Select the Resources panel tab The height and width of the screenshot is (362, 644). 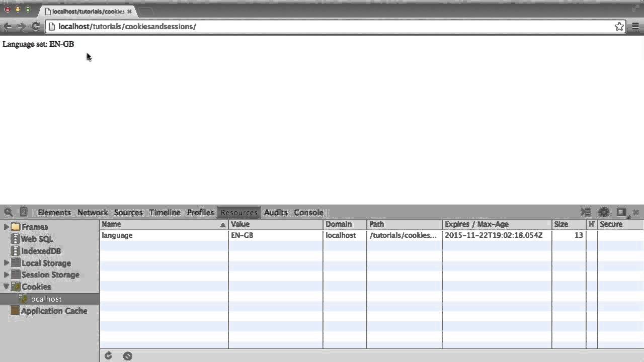pyautogui.click(x=239, y=212)
